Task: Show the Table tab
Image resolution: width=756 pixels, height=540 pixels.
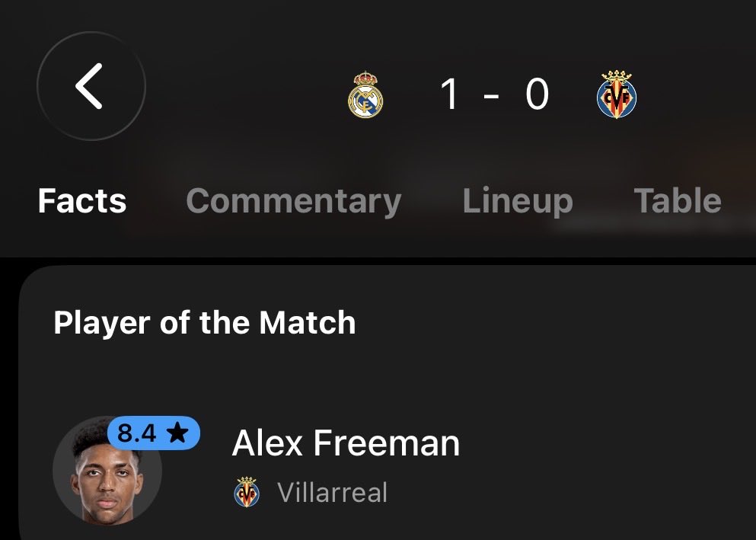Action: (678, 200)
